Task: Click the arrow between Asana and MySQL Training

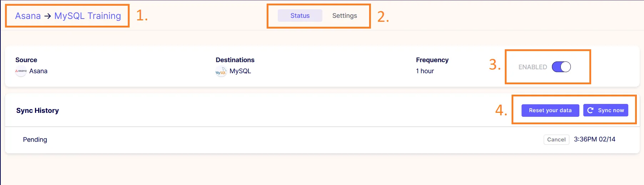Action: [47, 16]
